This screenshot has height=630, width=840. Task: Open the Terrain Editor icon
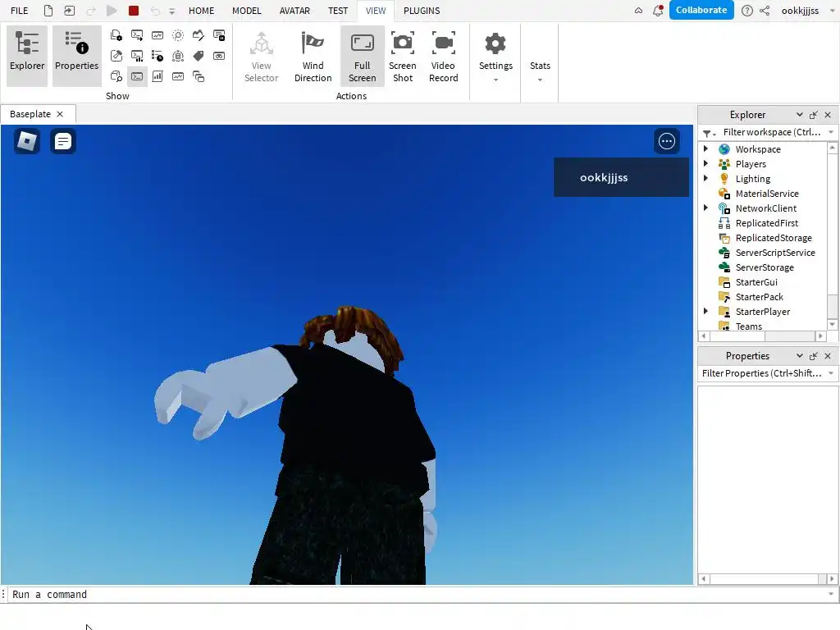tap(199, 35)
